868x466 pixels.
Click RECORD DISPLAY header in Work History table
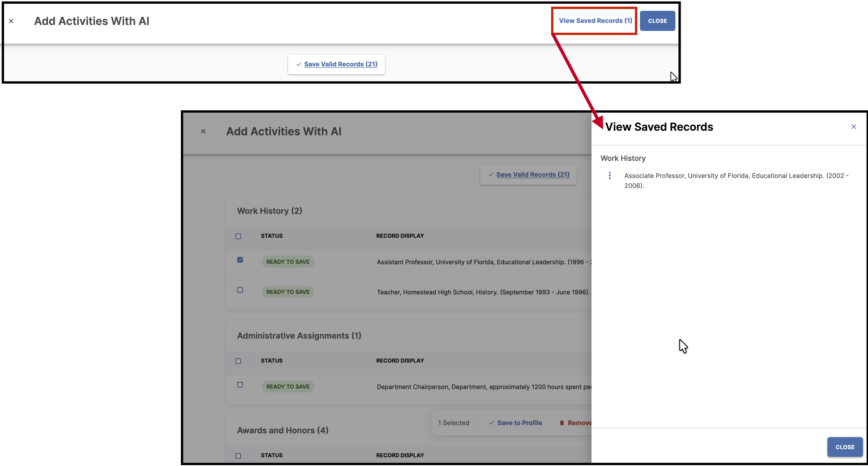(400, 236)
